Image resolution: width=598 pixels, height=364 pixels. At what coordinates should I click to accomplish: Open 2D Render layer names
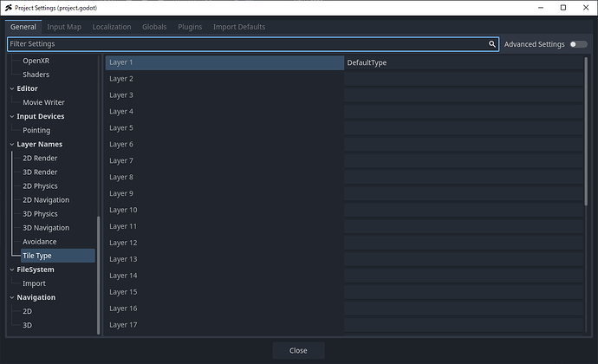tap(40, 158)
